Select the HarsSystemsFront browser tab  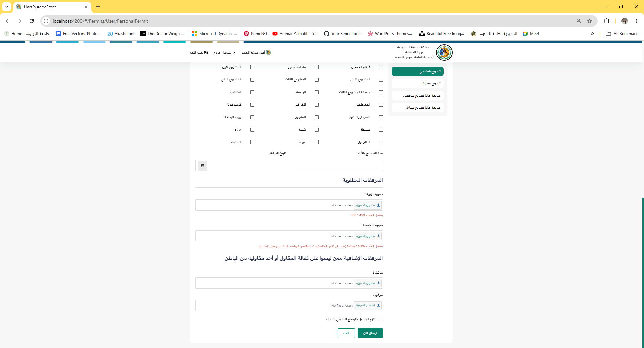[52, 7]
